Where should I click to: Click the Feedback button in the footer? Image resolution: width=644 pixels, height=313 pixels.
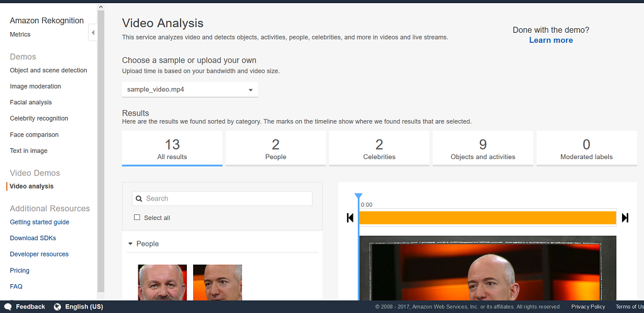coord(25,307)
